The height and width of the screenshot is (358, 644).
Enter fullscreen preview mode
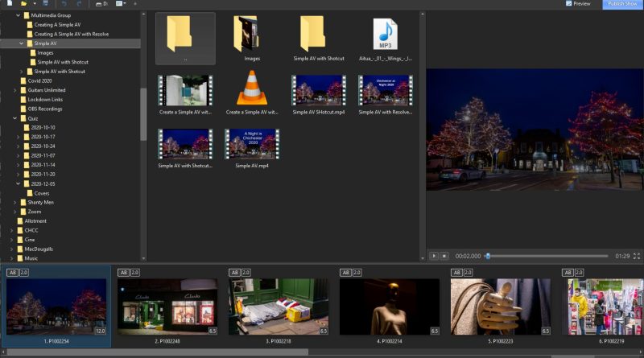(x=637, y=256)
